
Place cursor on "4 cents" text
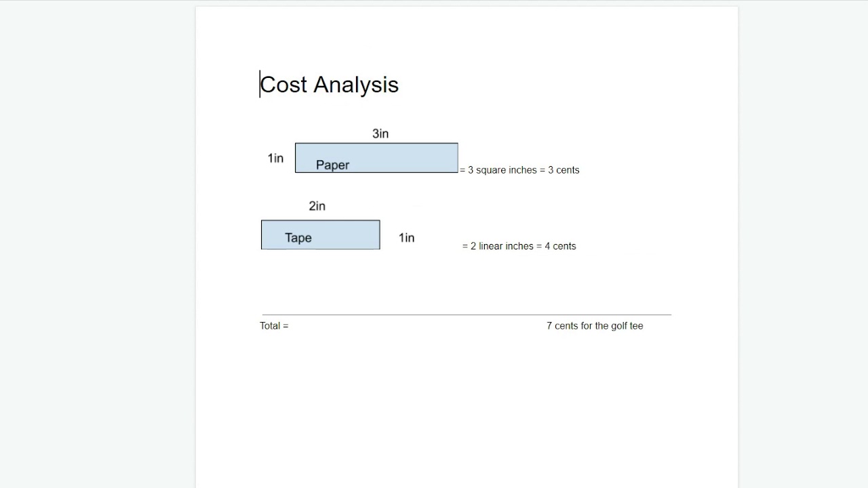(560, 246)
